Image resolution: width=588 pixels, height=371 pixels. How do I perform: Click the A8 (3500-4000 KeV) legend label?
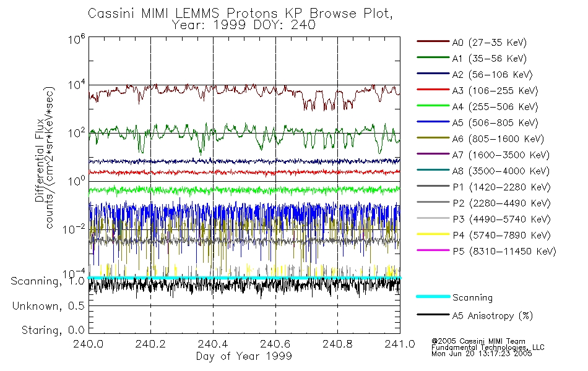[501, 171]
